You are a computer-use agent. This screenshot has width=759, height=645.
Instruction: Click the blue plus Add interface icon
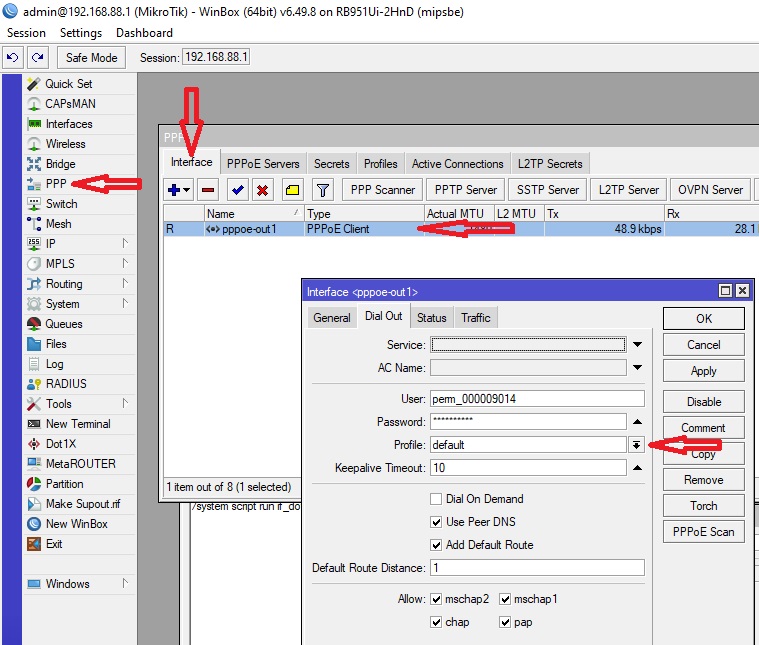click(x=179, y=189)
